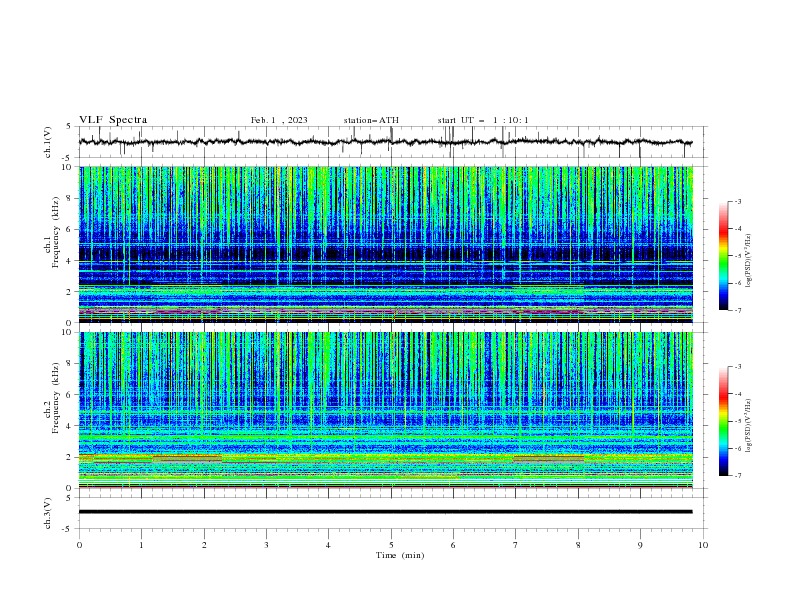Click the ch.1 spectrogram color scale bar
The image size is (792, 612).
[723, 255]
